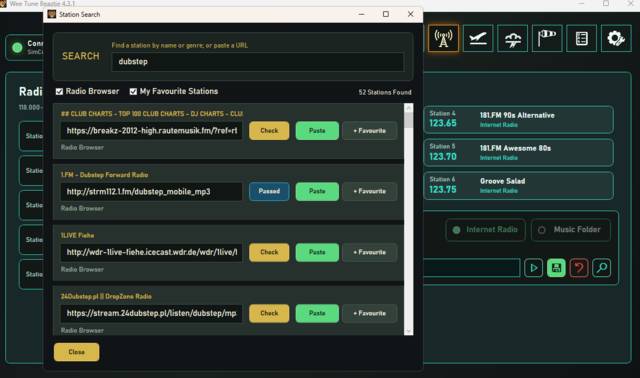Open the windsock tab in main window
Image resolution: width=640 pixels, height=378 pixels.
(x=547, y=38)
